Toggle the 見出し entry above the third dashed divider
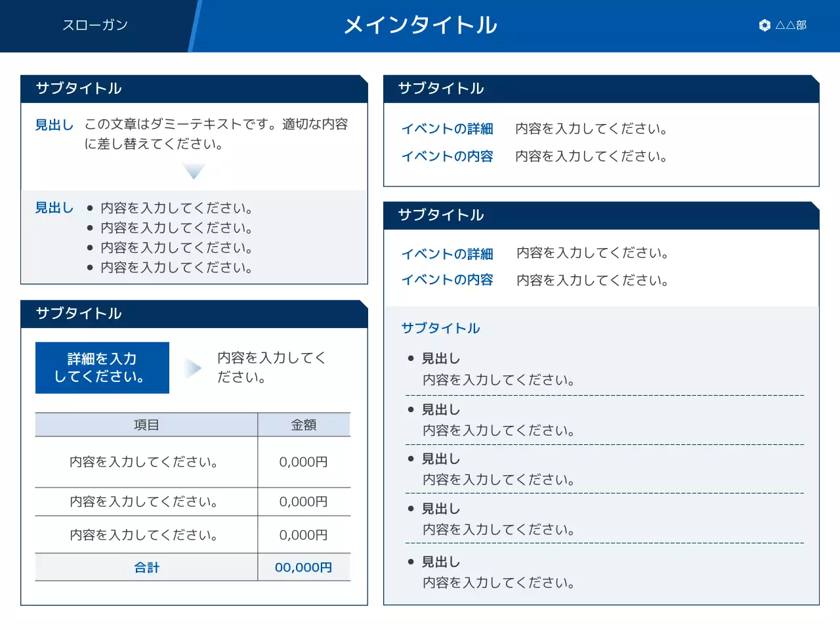Screen dimensions: 840x630 [440, 459]
